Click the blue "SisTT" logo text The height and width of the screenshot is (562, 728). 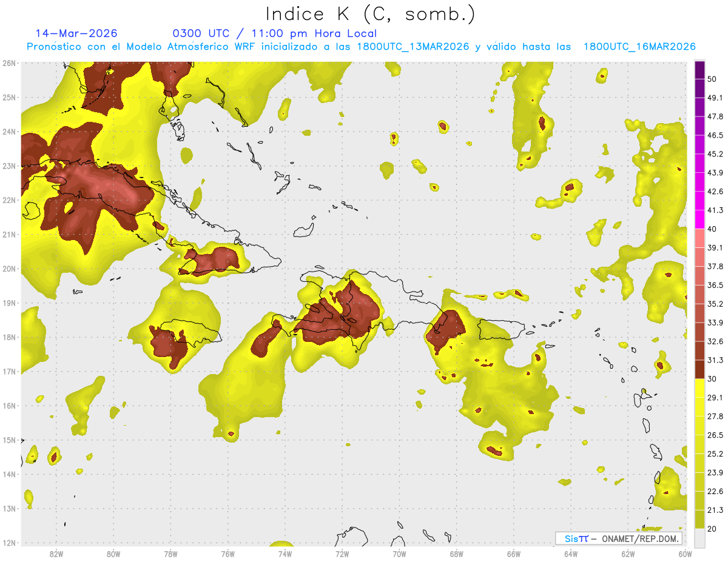tap(576, 538)
